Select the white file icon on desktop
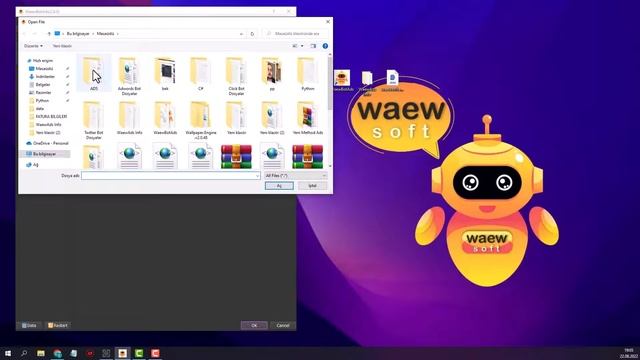 [367, 83]
